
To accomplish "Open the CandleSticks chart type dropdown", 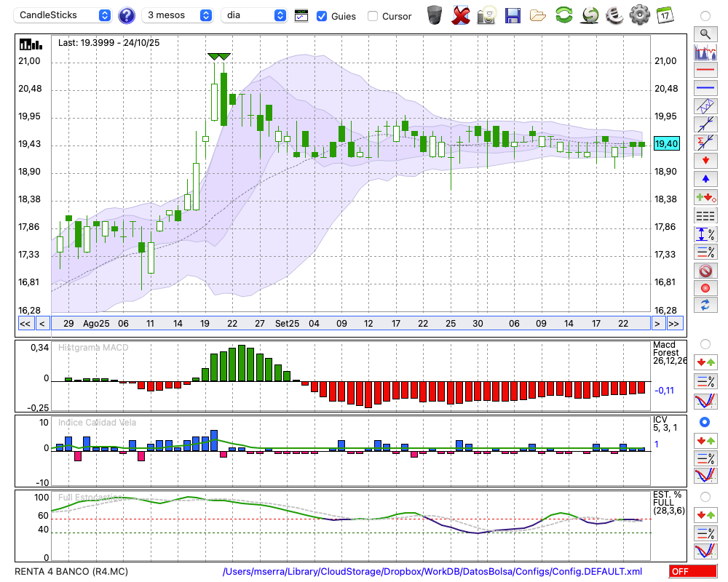I will [64, 15].
